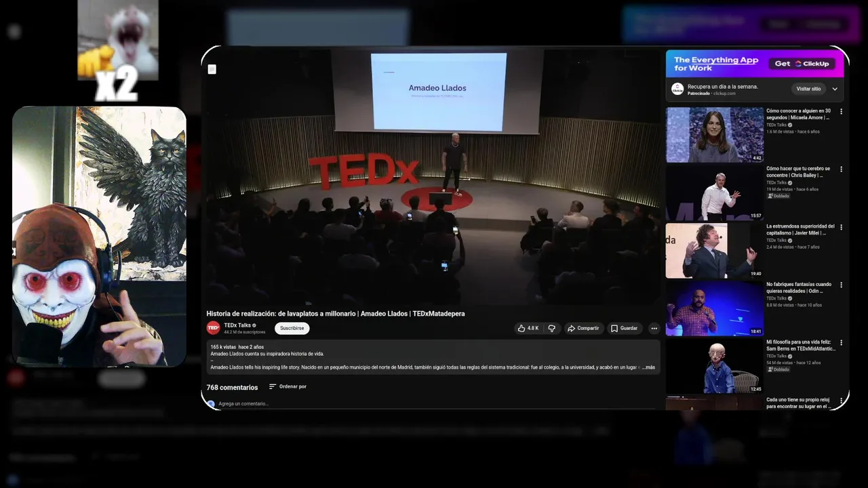The height and width of the screenshot is (488, 868).
Task: Open the ClickUp advertiser logo icon
Action: click(677, 89)
